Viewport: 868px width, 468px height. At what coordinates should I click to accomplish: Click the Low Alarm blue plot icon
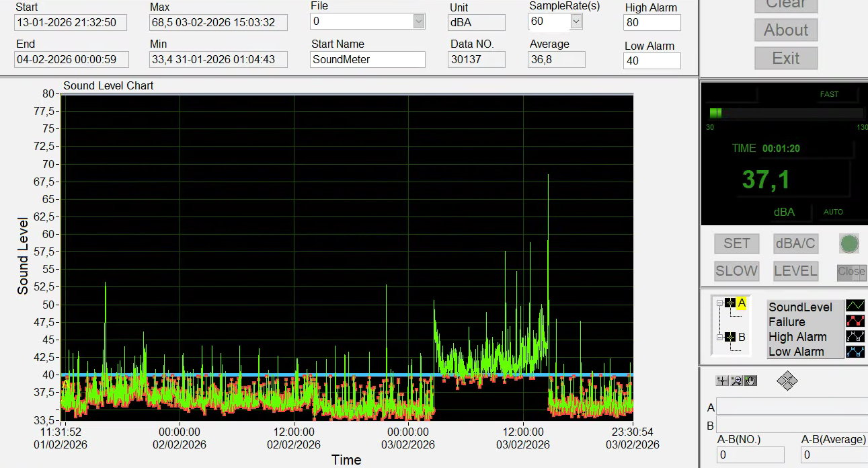[855, 351]
